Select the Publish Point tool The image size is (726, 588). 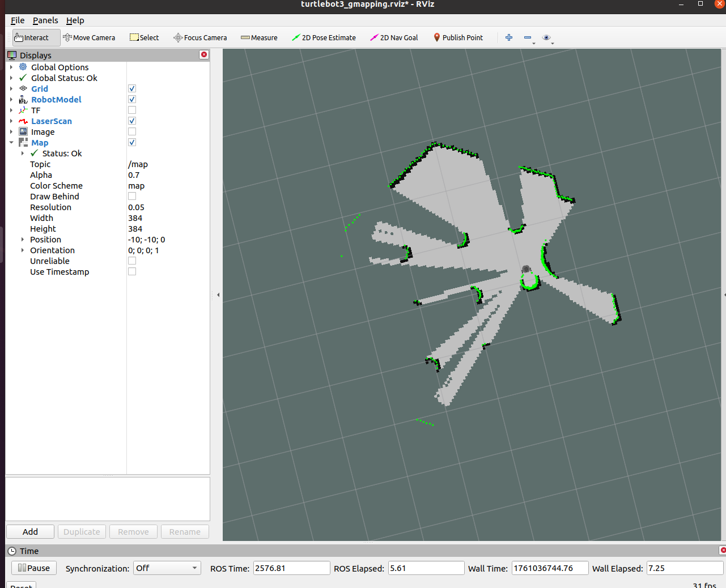458,38
